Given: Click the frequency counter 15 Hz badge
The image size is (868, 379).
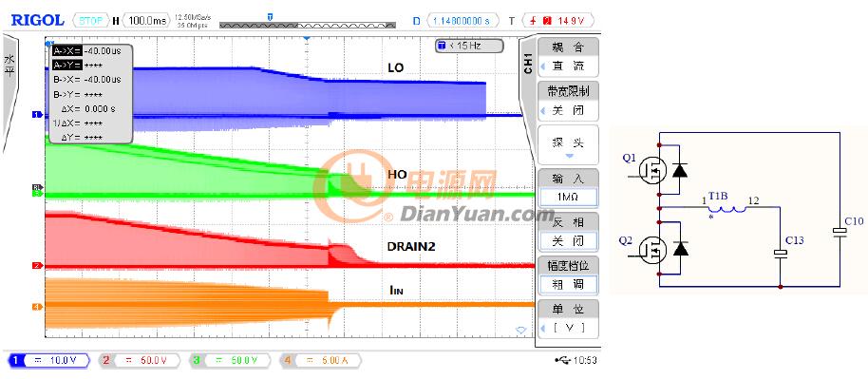Looking at the screenshot, I should 469,46.
